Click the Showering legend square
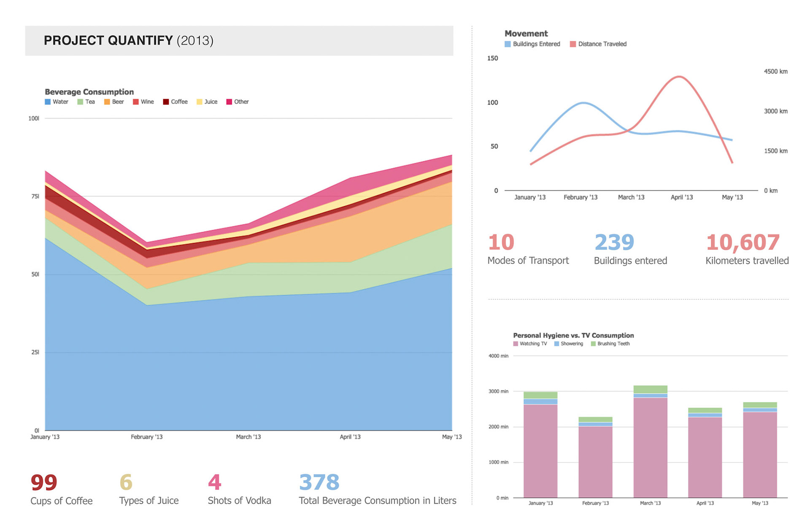Viewport: 810px width, 532px height. point(557,344)
